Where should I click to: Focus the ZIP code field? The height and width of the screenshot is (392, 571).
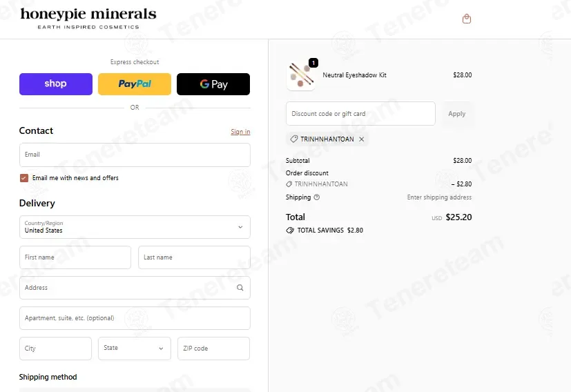click(x=213, y=349)
